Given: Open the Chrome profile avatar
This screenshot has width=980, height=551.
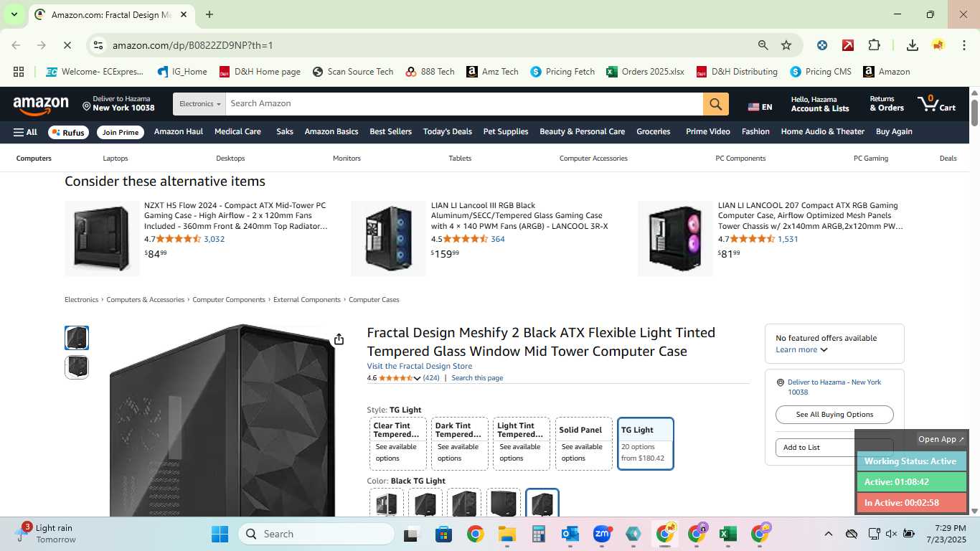Looking at the screenshot, I should [938, 45].
